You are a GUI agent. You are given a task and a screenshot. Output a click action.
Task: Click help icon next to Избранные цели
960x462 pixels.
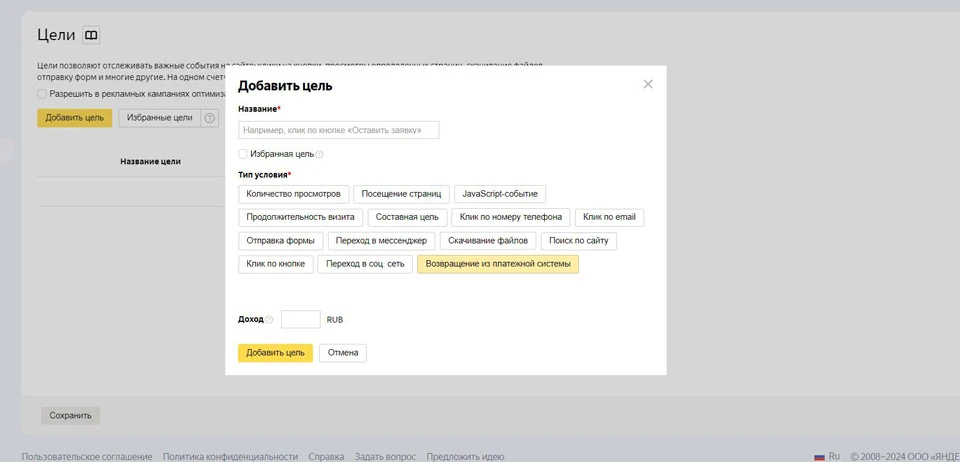pyautogui.click(x=210, y=118)
